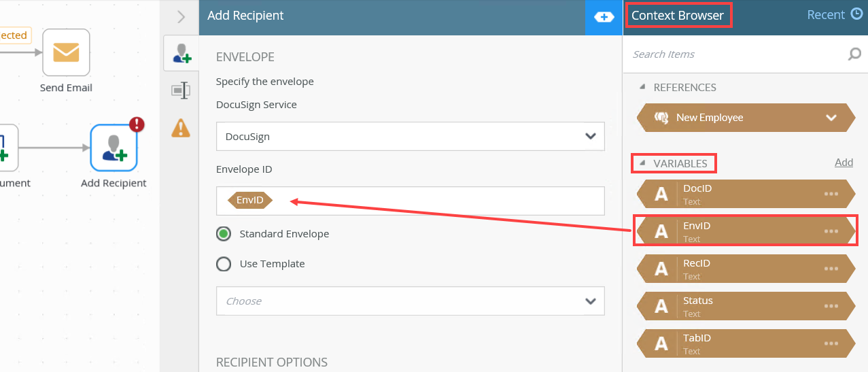Viewport: 868px width, 372px height.
Task: Expand the New Employee reference
Action: [831, 118]
